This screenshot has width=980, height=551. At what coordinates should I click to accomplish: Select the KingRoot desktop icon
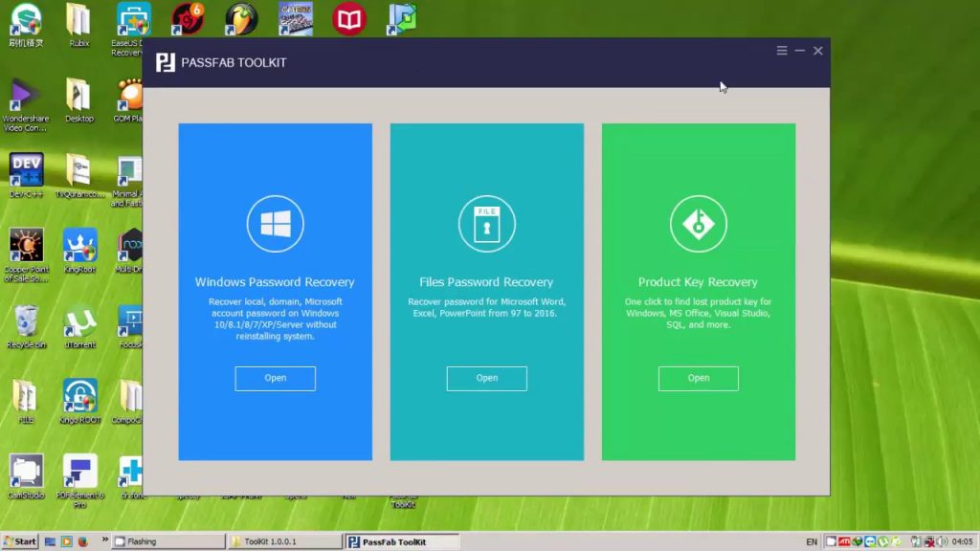(x=79, y=251)
